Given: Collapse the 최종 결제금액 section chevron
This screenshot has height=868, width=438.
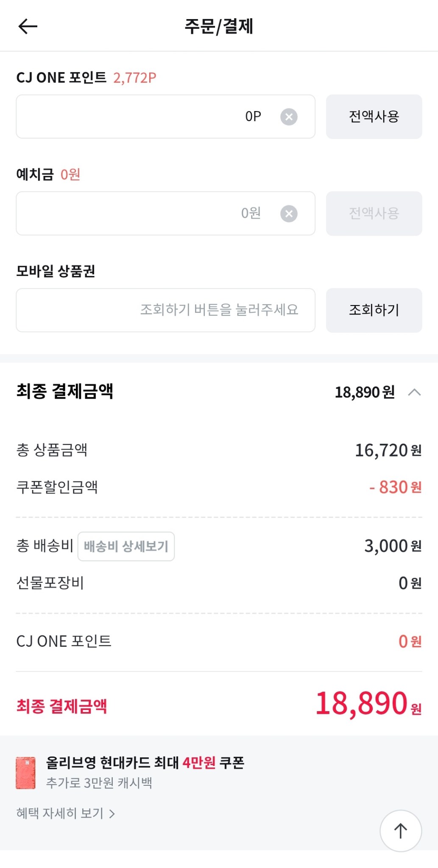Looking at the screenshot, I should pos(414,392).
